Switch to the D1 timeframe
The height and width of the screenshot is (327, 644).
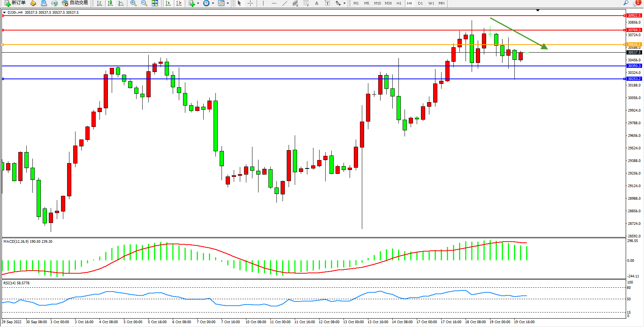click(x=420, y=3)
